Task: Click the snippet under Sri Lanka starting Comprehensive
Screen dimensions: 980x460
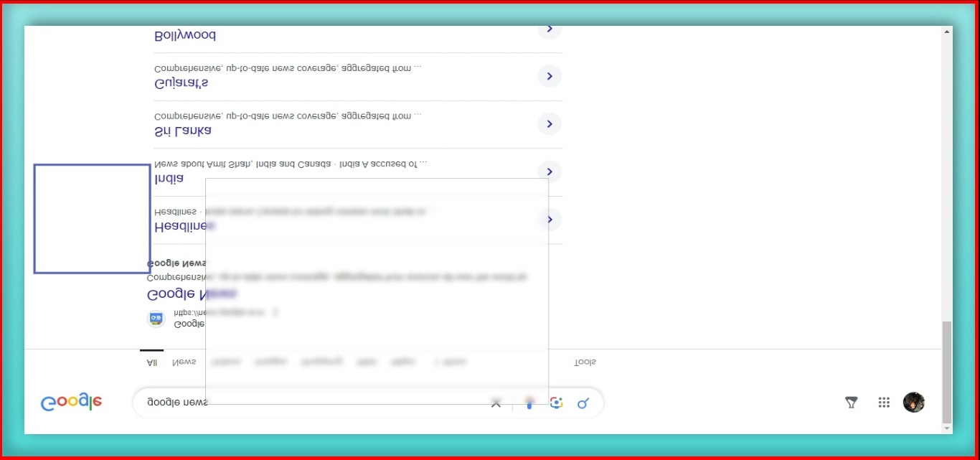Action: [288, 116]
